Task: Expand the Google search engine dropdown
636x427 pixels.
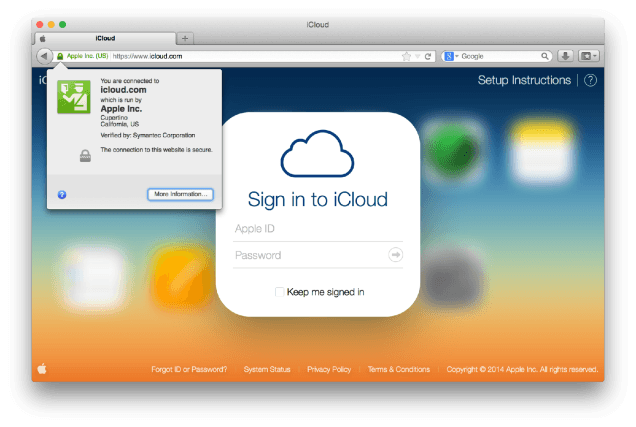Action: point(451,56)
